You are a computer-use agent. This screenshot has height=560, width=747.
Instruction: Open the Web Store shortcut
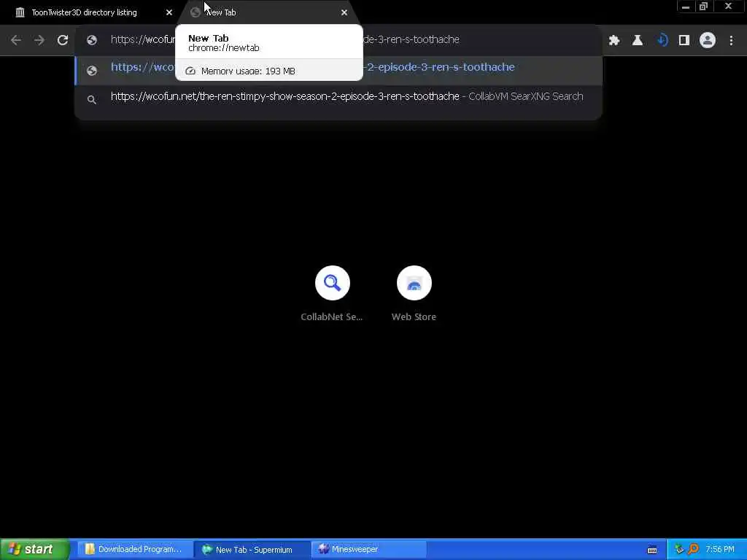414,293
